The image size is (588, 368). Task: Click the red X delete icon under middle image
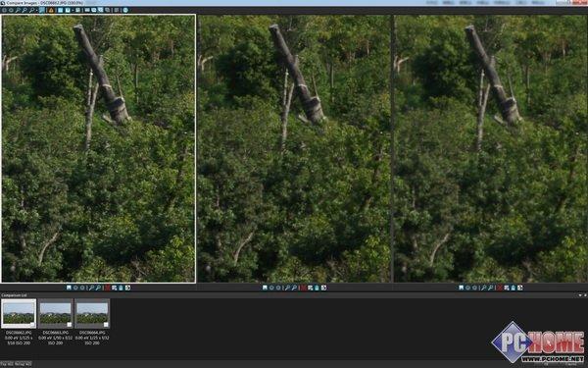click(304, 288)
